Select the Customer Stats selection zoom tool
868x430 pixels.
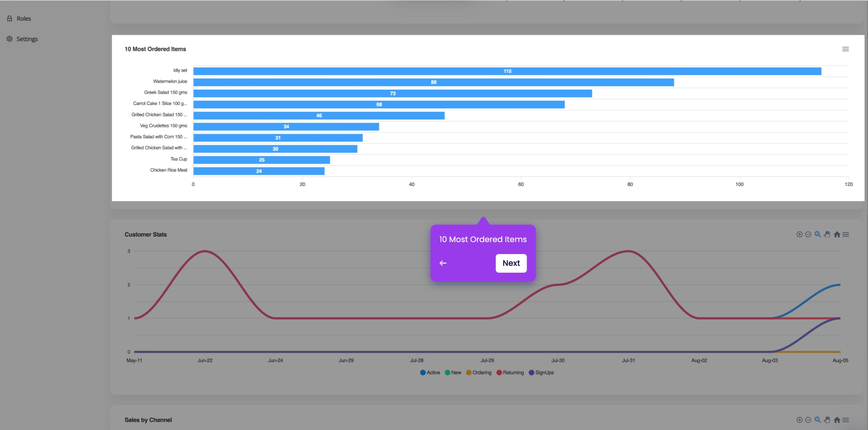click(x=818, y=234)
